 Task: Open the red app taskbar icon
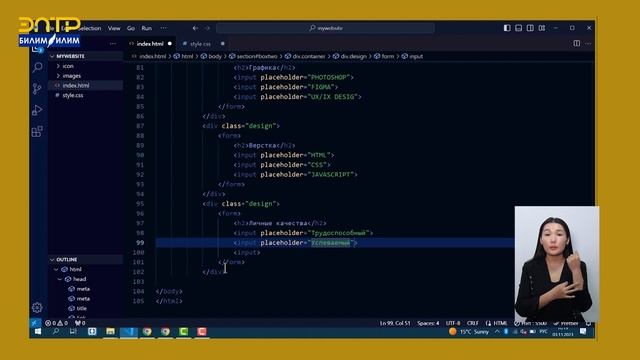pos(202,331)
